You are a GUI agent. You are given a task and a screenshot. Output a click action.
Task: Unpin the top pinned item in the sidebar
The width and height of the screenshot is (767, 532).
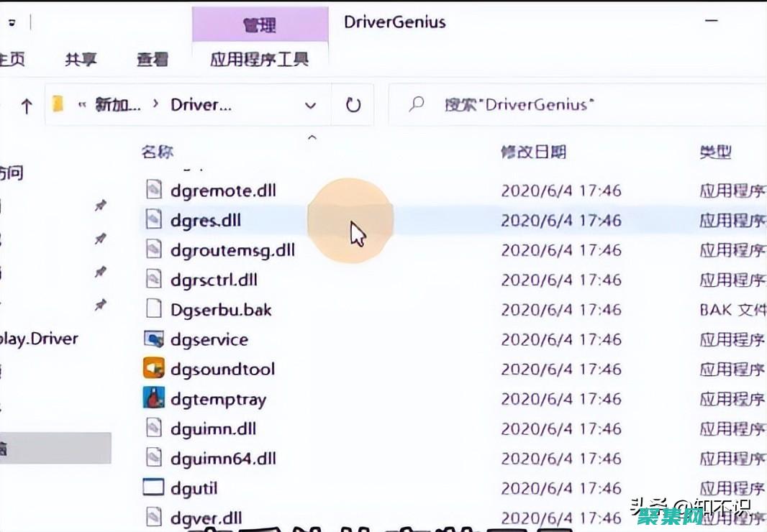[x=101, y=205]
